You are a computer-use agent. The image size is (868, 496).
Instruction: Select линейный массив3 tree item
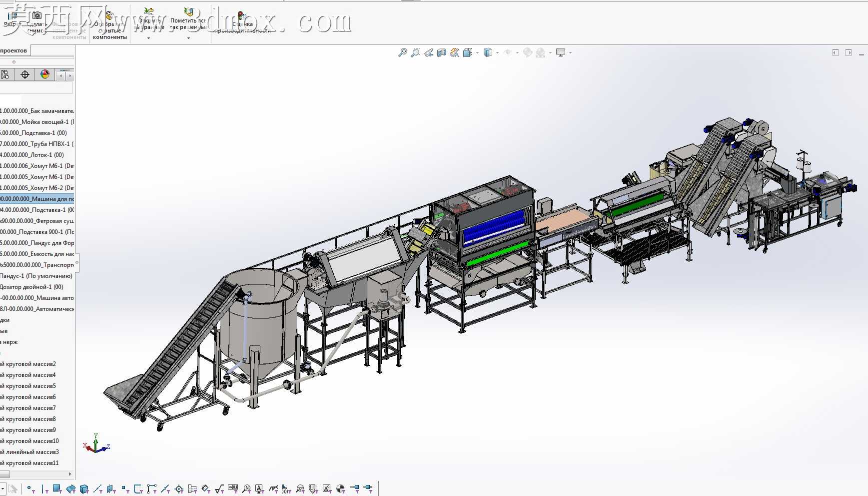click(x=29, y=452)
